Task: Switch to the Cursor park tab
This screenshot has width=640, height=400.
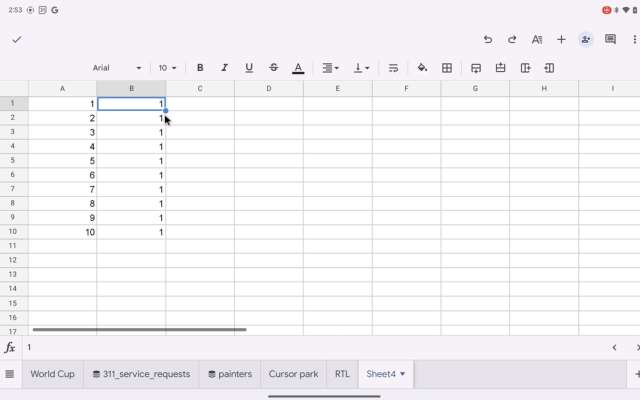Action: coord(293,374)
